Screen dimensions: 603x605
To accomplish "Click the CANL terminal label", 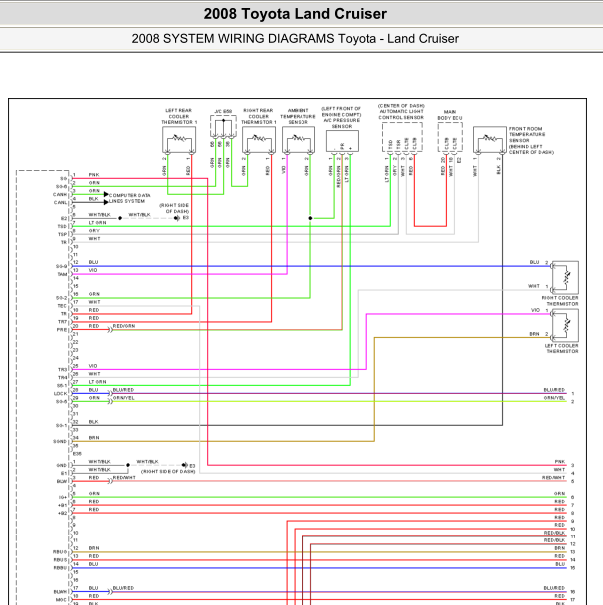I will (60, 203).
